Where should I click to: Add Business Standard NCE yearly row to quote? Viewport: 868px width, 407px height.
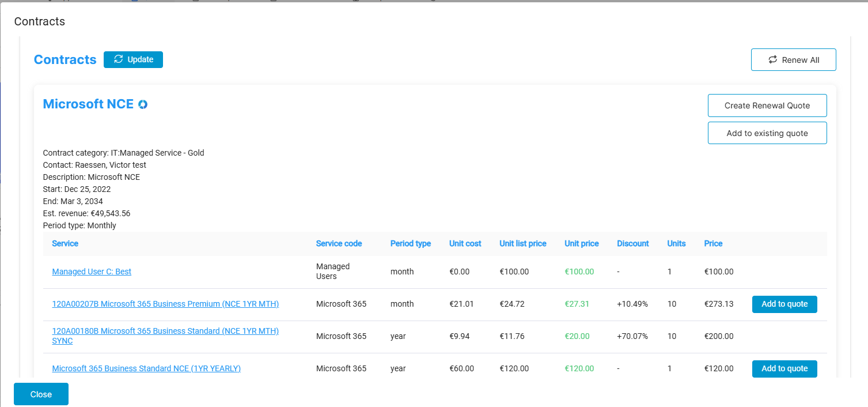[784, 368]
